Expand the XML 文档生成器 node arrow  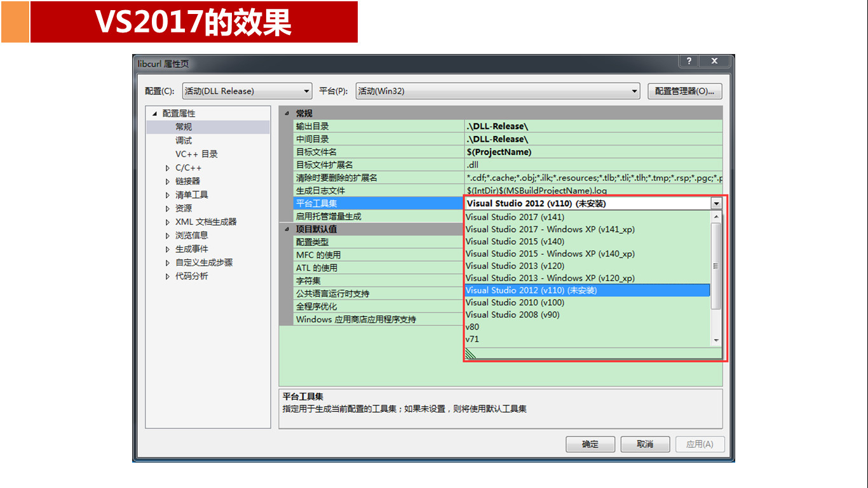tap(168, 222)
